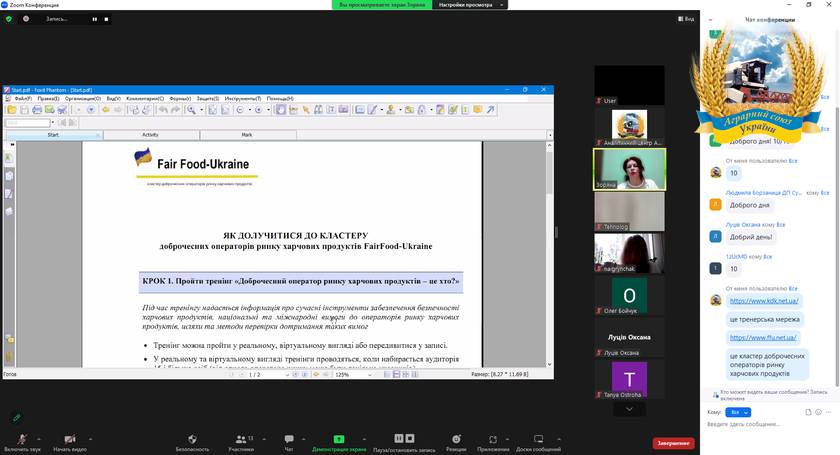Click the pencil edit tool in Foxit toolbar

372,110
